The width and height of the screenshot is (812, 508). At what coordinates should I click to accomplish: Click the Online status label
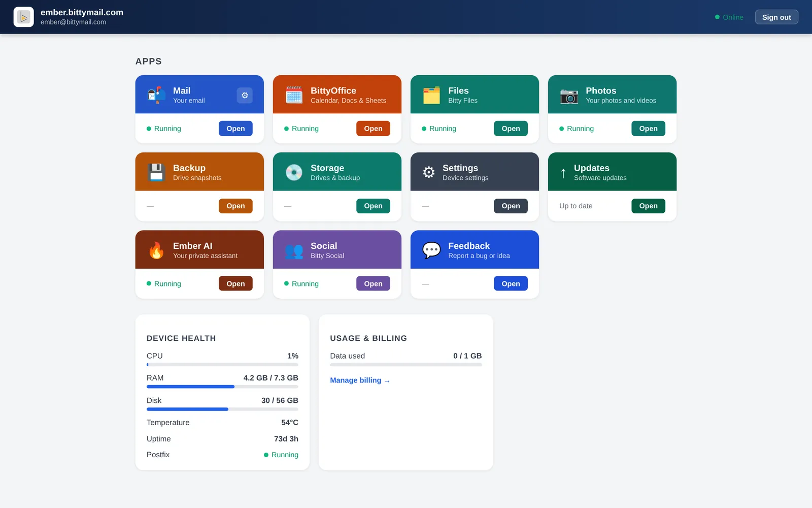(733, 17)
